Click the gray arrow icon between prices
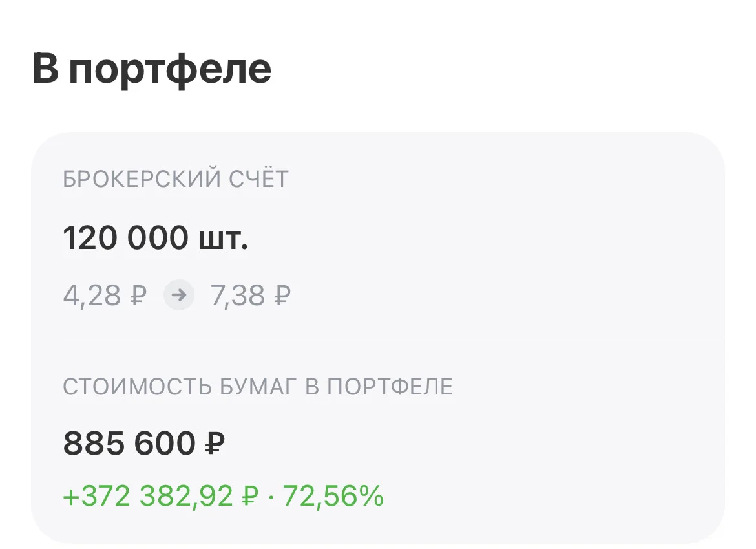 179,296
